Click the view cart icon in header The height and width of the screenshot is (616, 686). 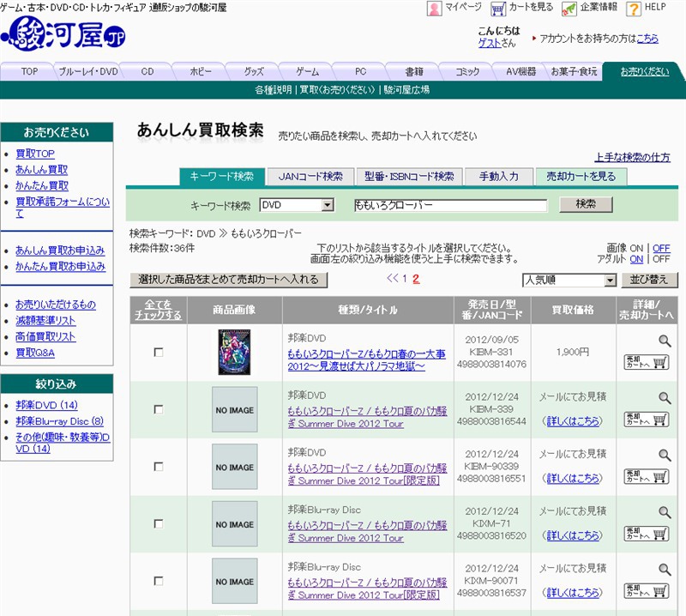click(498, 9)
